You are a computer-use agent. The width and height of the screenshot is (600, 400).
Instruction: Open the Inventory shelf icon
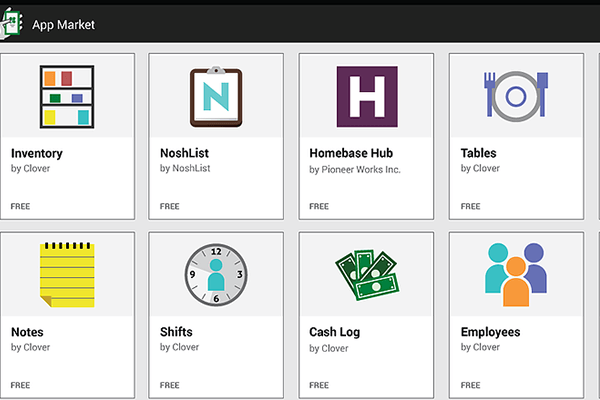[x=67, y=96]
